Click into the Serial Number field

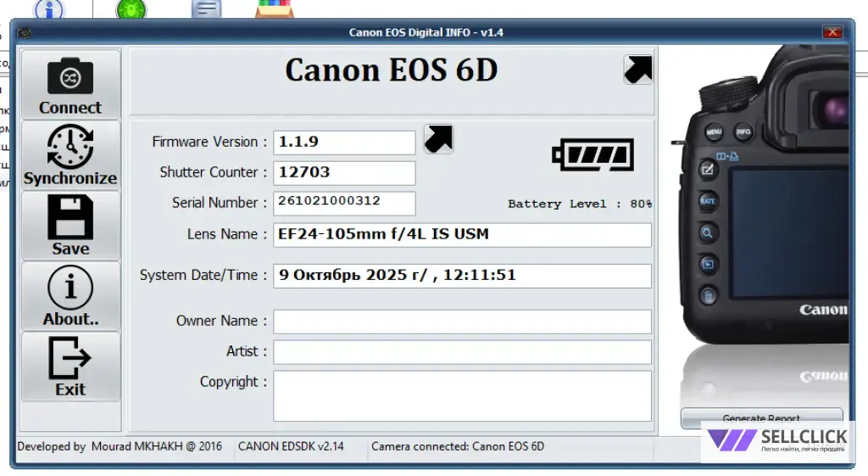(x=344, y=203)
